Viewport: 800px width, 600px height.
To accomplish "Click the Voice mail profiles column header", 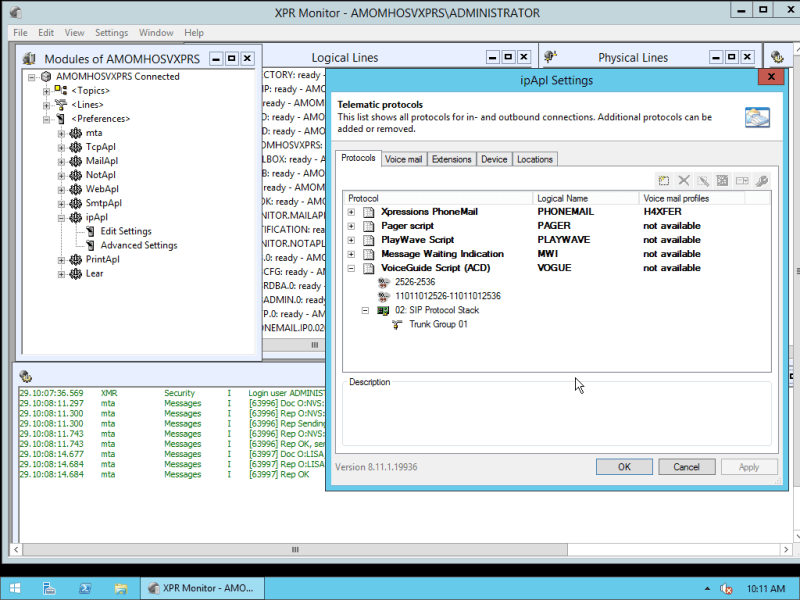I will 692,198.
